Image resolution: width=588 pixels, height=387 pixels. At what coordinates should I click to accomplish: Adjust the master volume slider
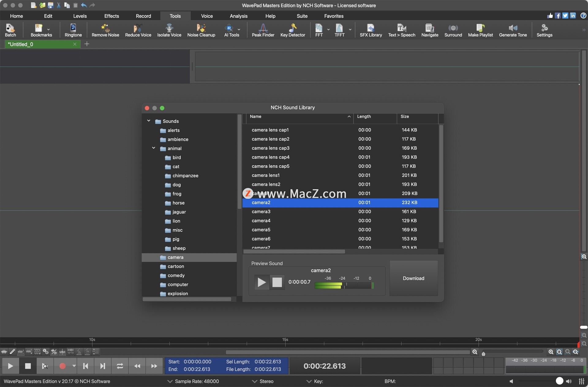click(x=559, y=381)
